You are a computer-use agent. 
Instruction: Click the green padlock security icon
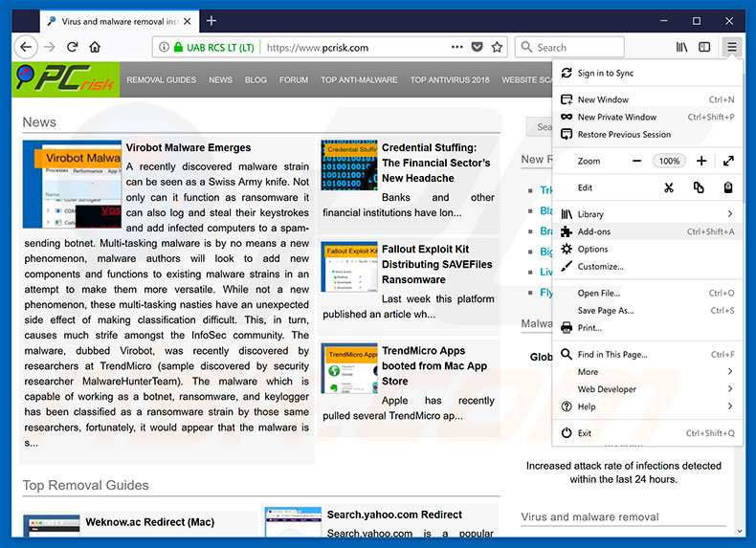[x=178, y=47]
